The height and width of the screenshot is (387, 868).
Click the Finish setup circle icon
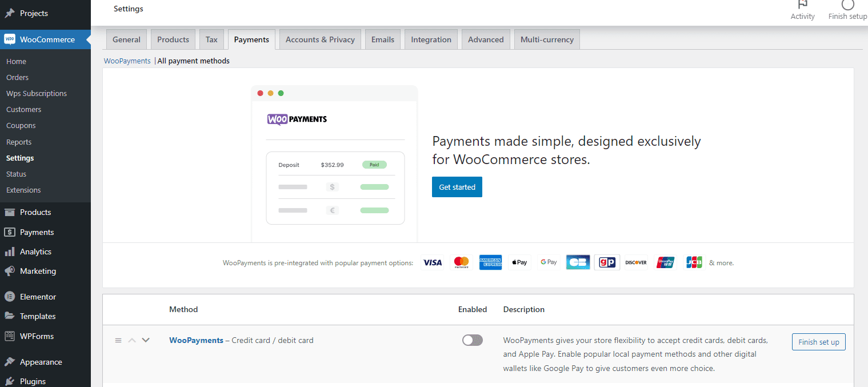848,5
